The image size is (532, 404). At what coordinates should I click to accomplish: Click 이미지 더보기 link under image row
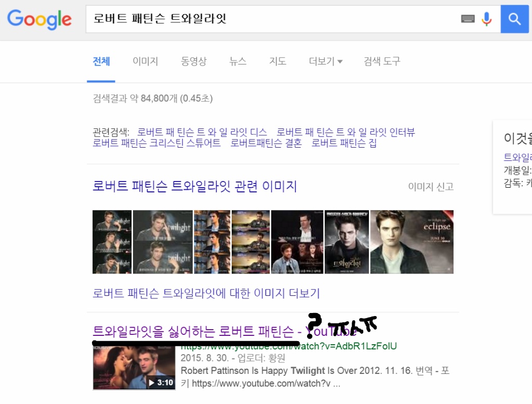click(x=206, y=293)
